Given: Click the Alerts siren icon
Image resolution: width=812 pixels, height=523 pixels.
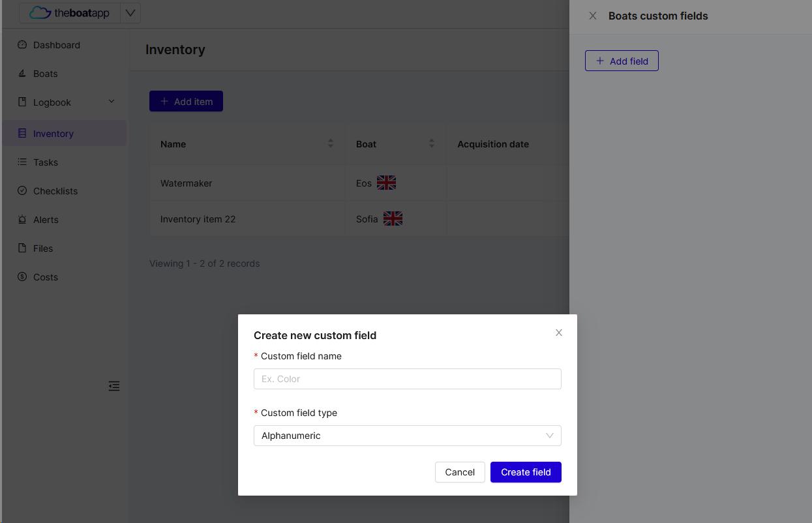Looking at the screenshot, I should pyautogui.click(x=22, y=220).
